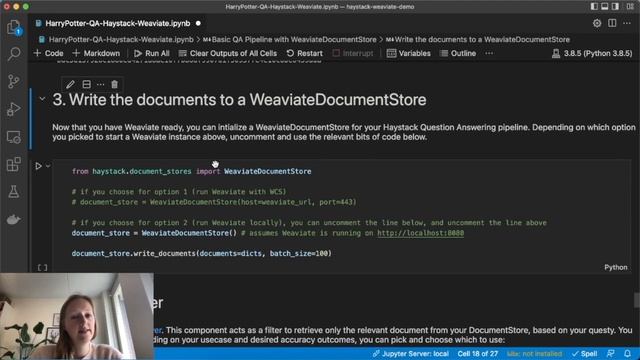This screenshot has height=360, width=640.
Task: Open notifications bell in status bar
Action: (x=627, y=353)
